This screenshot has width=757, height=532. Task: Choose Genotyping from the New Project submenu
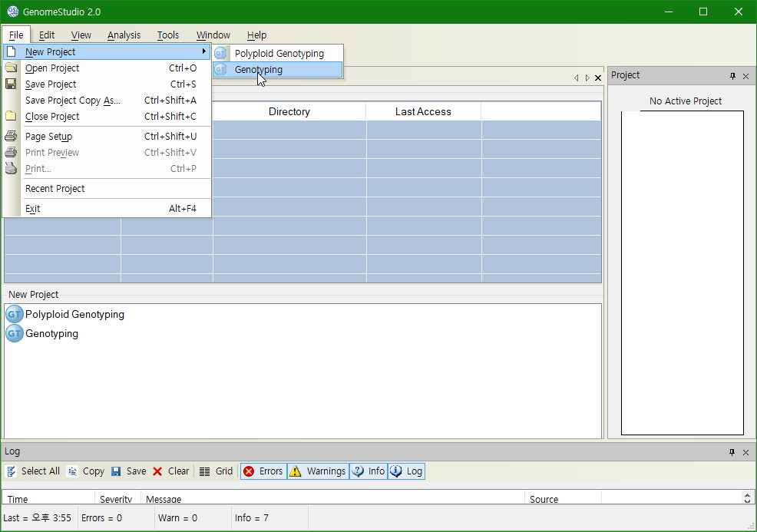(278, 70)
